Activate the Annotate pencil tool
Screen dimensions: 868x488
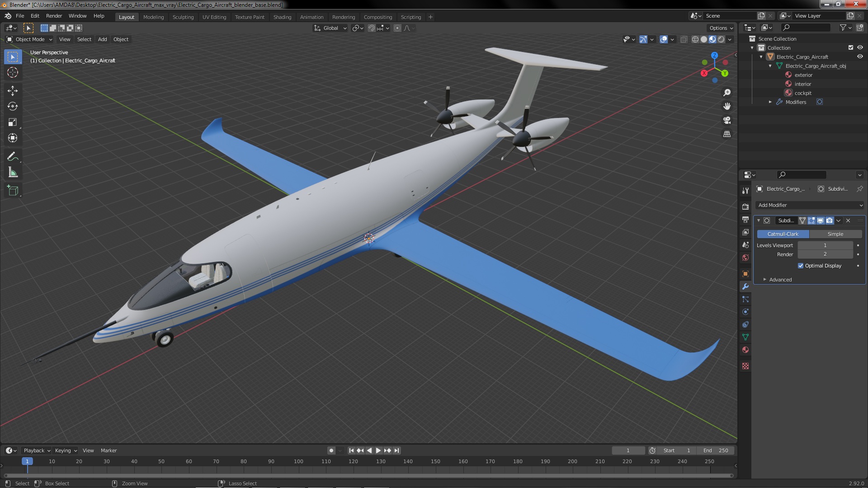pyautogui.click(x=13, y=157)
